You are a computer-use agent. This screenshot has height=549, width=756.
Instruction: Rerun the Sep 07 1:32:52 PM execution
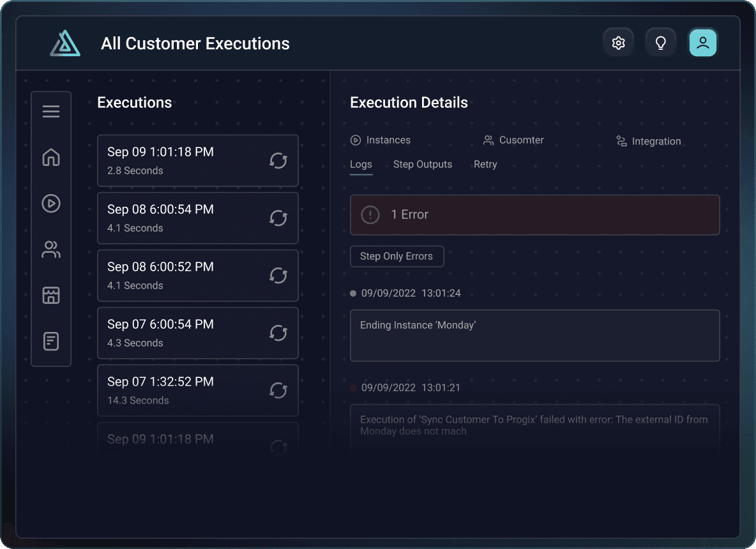coord(278,391)
